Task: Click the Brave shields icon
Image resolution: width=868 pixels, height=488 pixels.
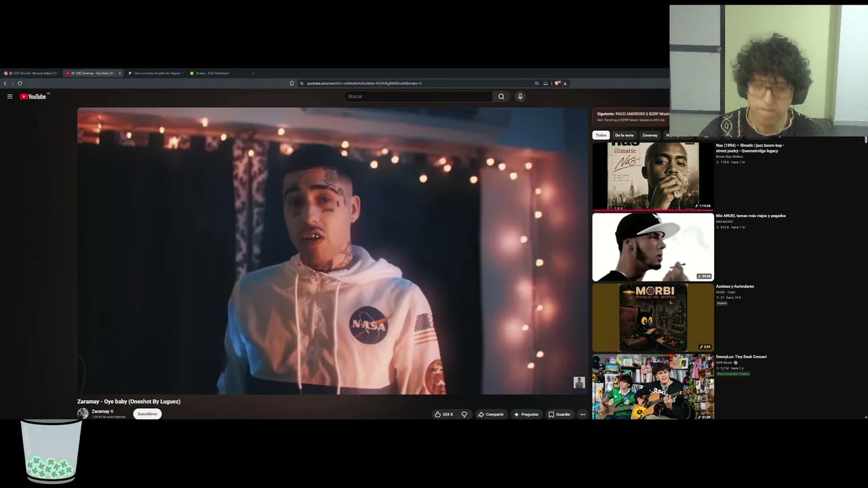Action: (x=557, y=83)
